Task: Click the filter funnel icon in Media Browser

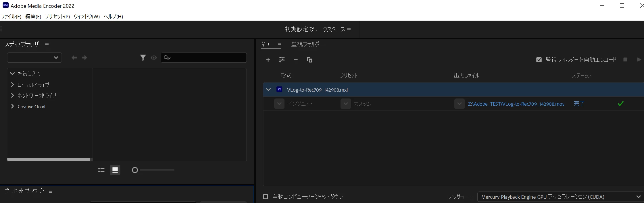Action: [x=143, y=58]
